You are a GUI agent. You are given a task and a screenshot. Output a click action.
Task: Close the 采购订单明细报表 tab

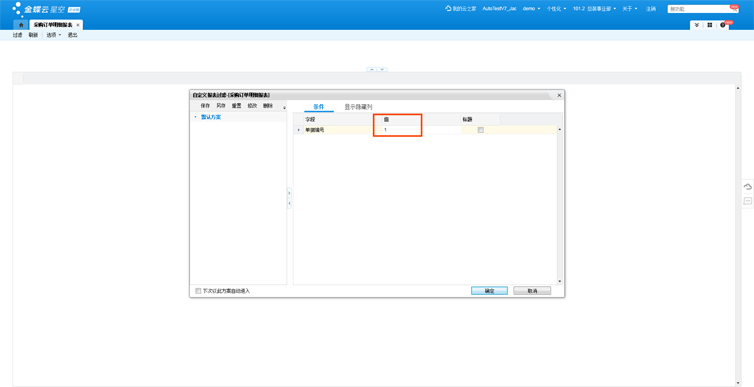click(78, 25)
